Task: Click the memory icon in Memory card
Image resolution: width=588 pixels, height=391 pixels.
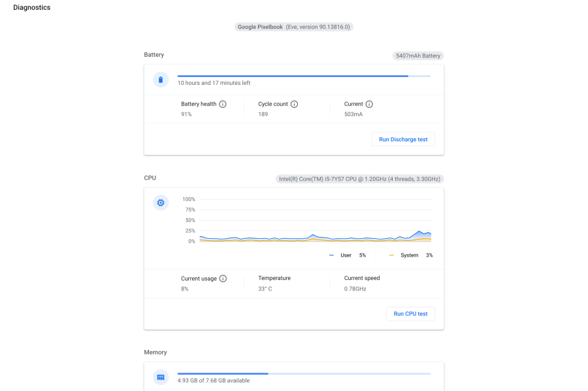Action: (160, 377)
